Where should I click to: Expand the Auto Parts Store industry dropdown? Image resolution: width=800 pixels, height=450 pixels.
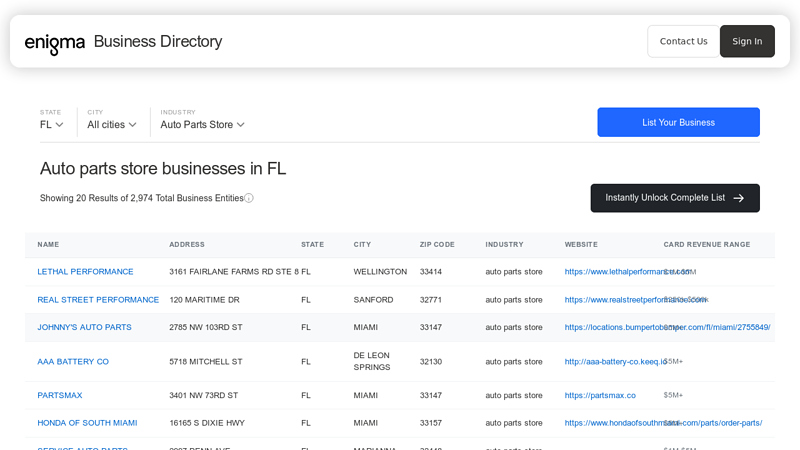[x=203, y=124]
